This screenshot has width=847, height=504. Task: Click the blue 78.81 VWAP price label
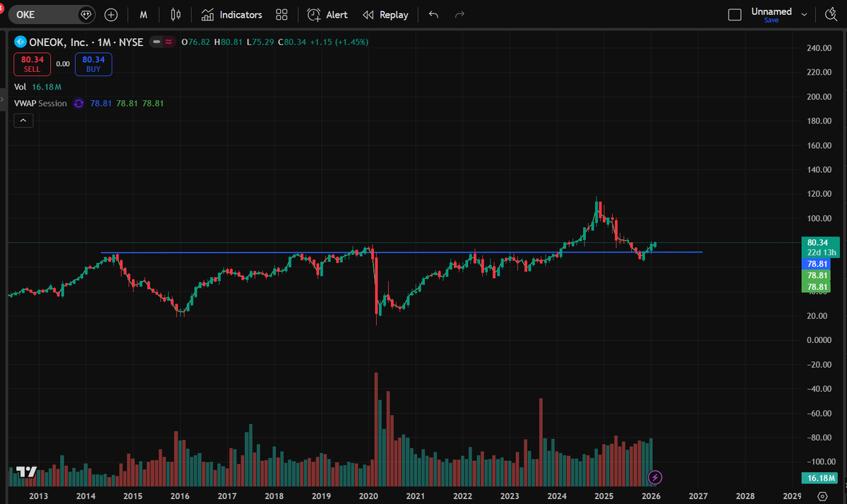coord(818,263)
